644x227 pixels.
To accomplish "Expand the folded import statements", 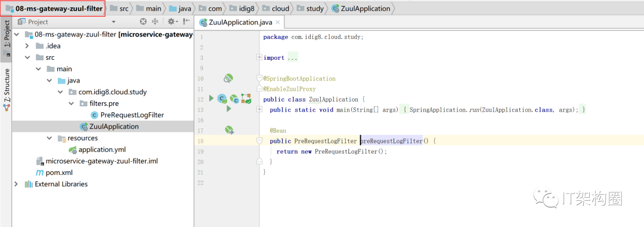I will (x=259, y=57).
